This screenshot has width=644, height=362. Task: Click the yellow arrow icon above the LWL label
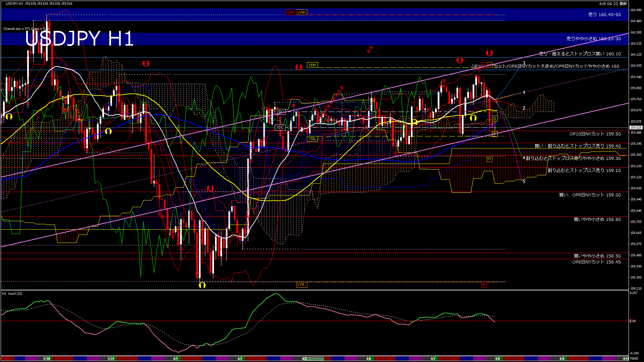202,285
